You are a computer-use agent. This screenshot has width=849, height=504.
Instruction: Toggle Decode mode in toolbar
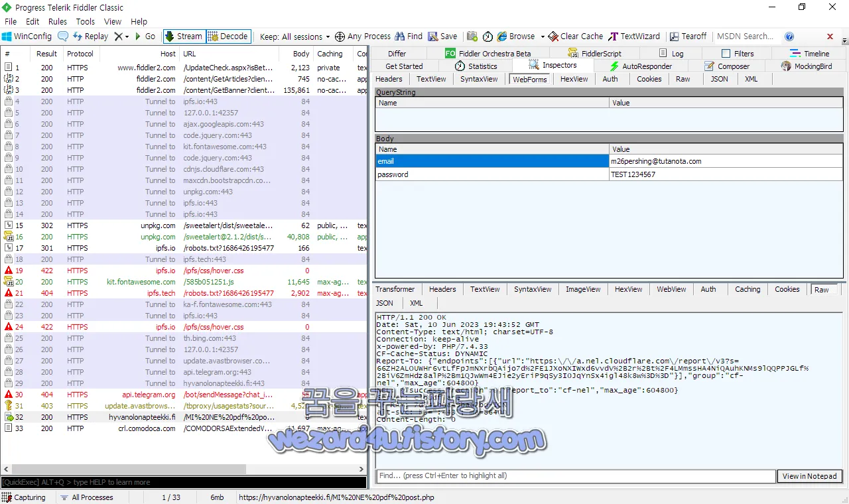click(228, 36)
